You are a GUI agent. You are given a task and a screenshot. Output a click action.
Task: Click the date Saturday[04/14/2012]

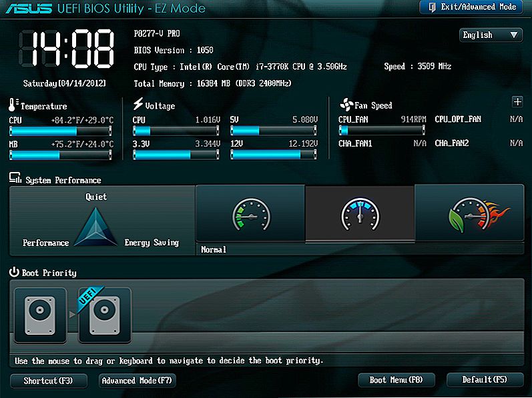click(65, 83)
